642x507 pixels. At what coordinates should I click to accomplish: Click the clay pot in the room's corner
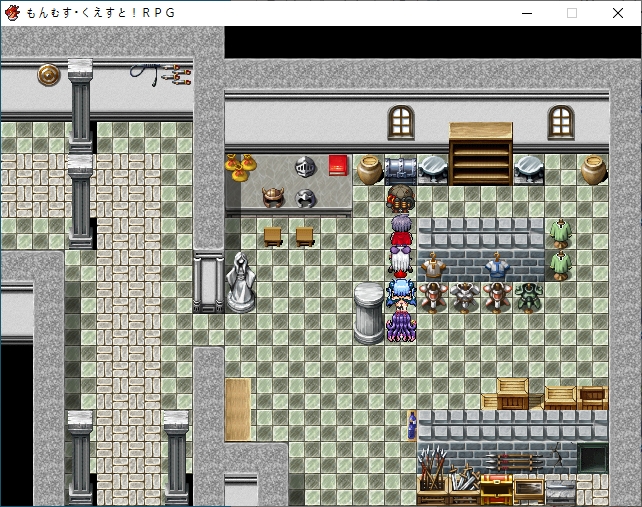point(593,170)
